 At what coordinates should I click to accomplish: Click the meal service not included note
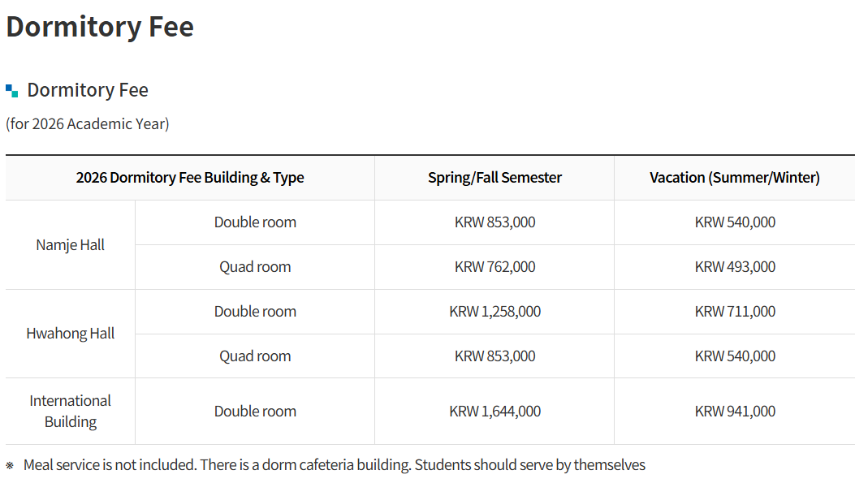click(x=334, y=465)
